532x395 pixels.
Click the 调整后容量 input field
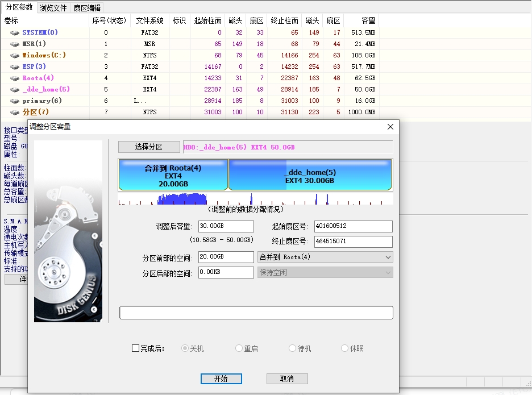[226, 226]
